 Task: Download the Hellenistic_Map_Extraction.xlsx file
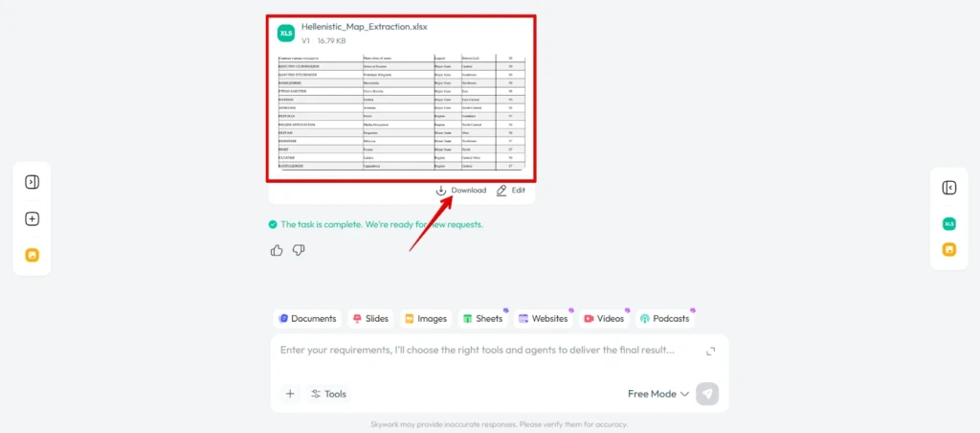coord(460,191)
